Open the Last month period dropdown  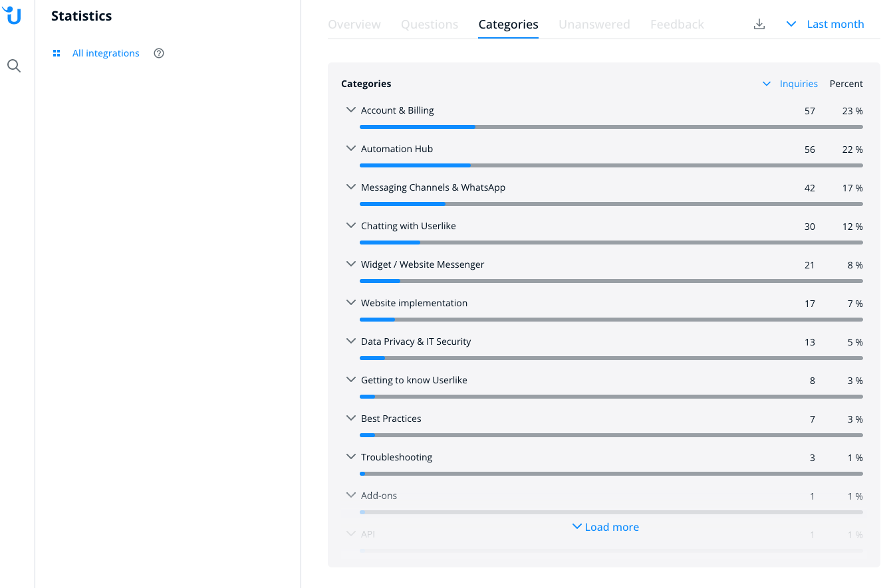pyautogui.click(x=825, y=24)
